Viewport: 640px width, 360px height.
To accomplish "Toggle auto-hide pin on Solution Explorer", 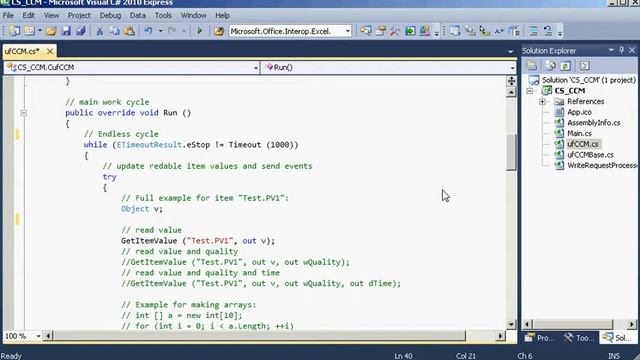I will 622,50.
